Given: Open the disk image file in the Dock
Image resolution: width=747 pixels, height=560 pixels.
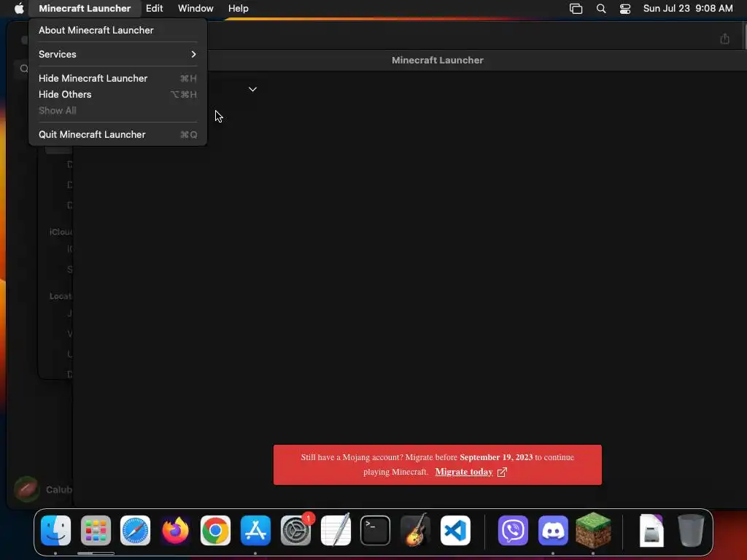Looking at the screenshot, I should [651, 530].
